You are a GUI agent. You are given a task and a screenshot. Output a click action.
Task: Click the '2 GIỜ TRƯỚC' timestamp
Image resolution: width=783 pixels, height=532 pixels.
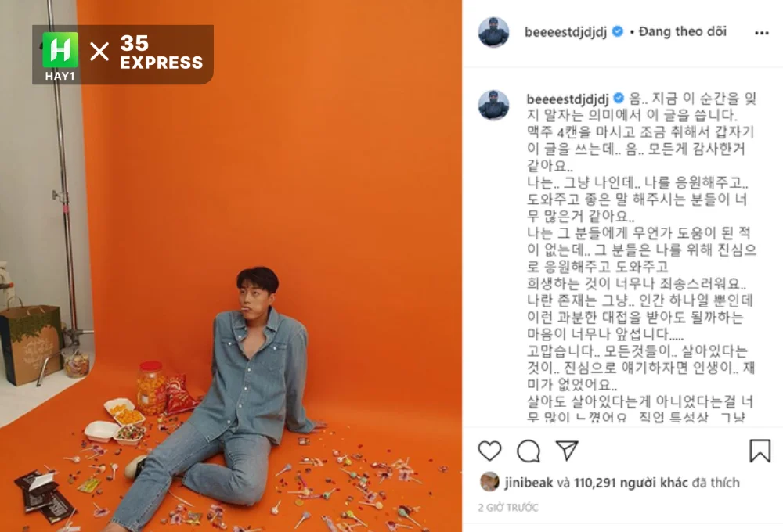(x=508, y=508)
